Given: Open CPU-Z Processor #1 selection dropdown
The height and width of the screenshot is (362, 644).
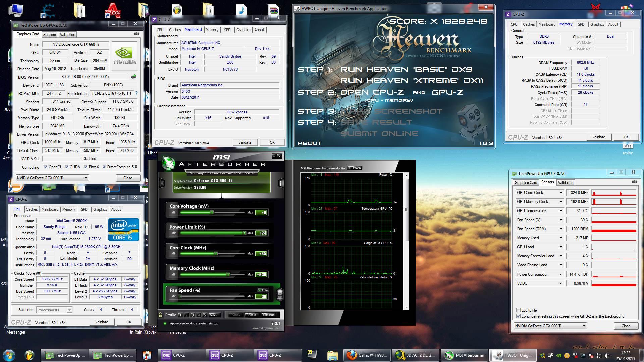Looking at the screenshot, I should point(54,310).
